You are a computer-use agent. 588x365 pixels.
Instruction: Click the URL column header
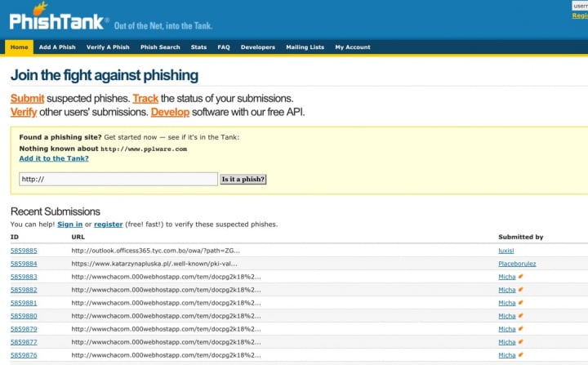point(78,237)
